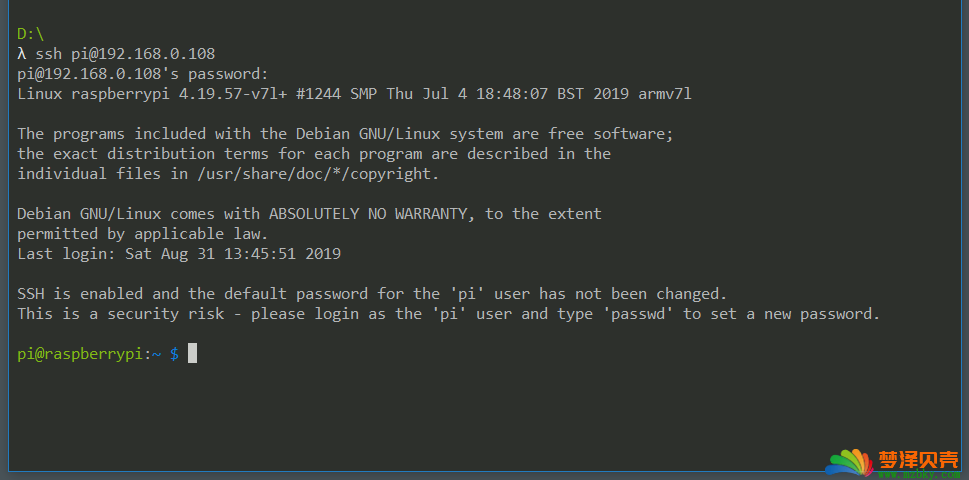The height and width of the screenshot is (480, 969).
Task: Click the SSH is enabled warning line
Action: pos(372,293)
